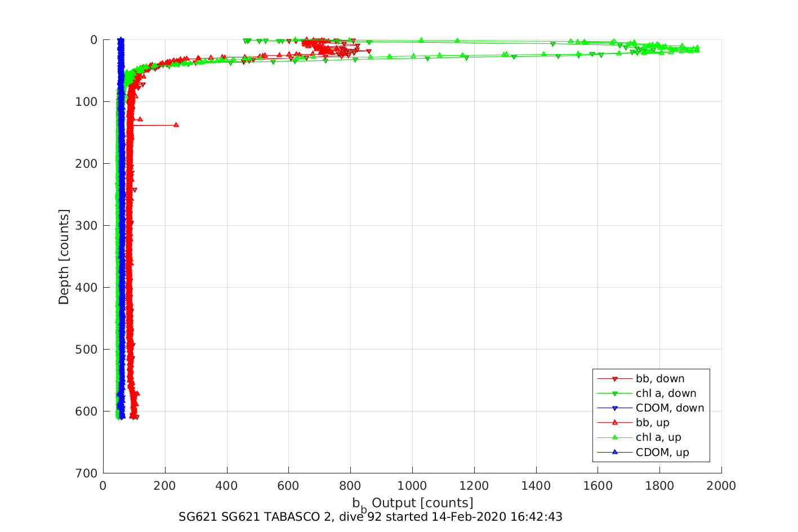Click the red down-triangle icon in legend for 'bb, down'
Viewport: 798px width, 532px height.
(615, 379)
